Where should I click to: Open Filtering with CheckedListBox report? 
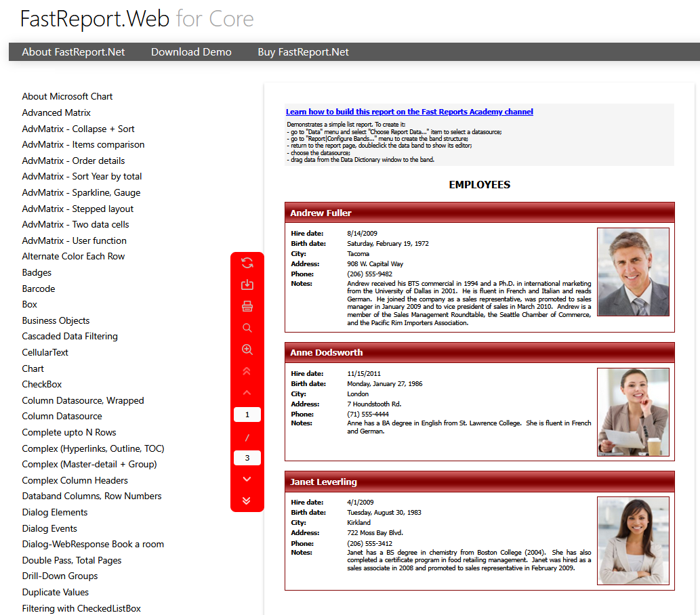(x=81, y=608)
